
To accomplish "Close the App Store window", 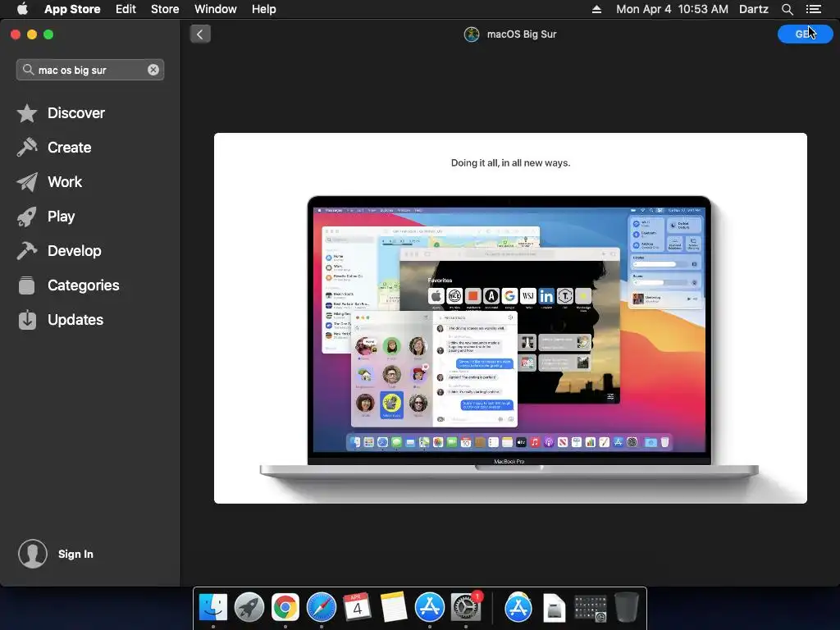I will [16, 34].
